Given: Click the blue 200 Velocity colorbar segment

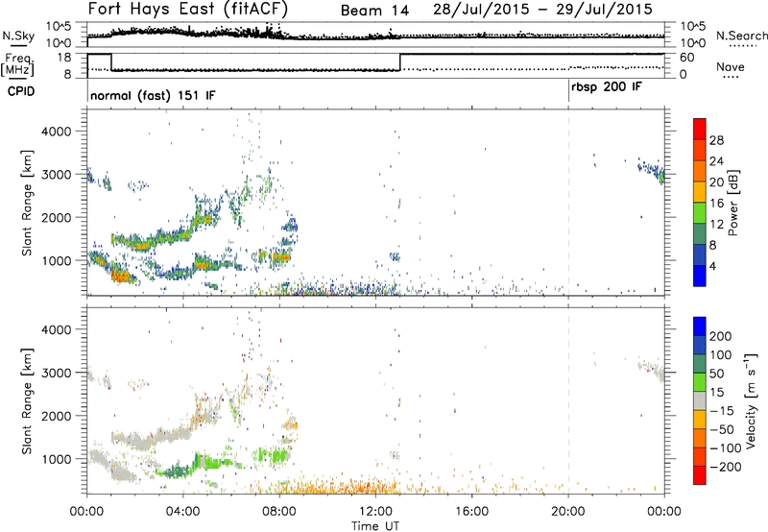Looking at the screenshot, I should [x=700, y=326].
